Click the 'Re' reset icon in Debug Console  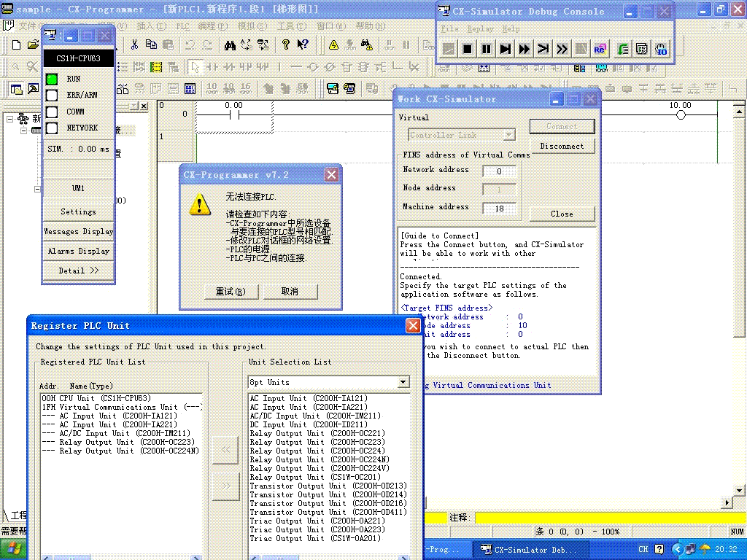click(x=600, y=49)
